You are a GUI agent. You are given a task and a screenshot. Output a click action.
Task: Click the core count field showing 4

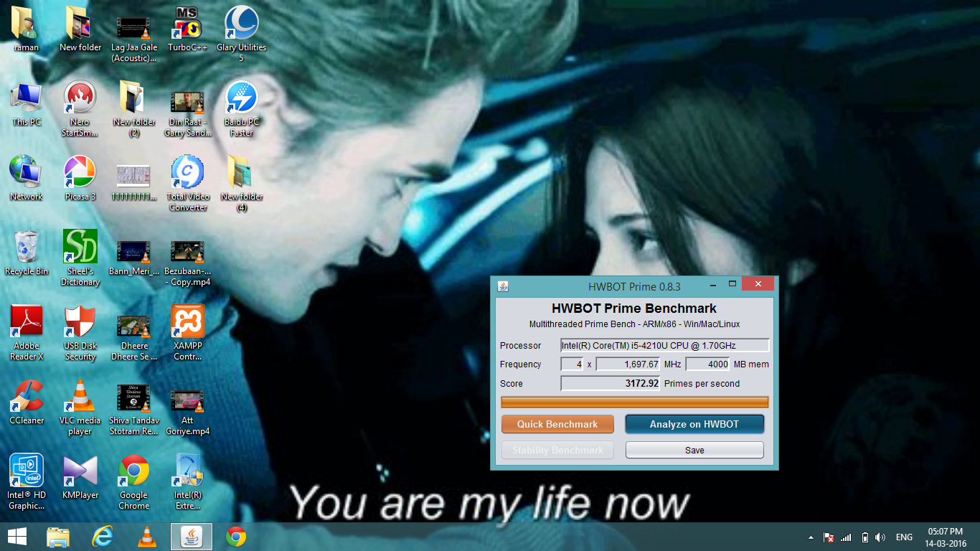572,364
